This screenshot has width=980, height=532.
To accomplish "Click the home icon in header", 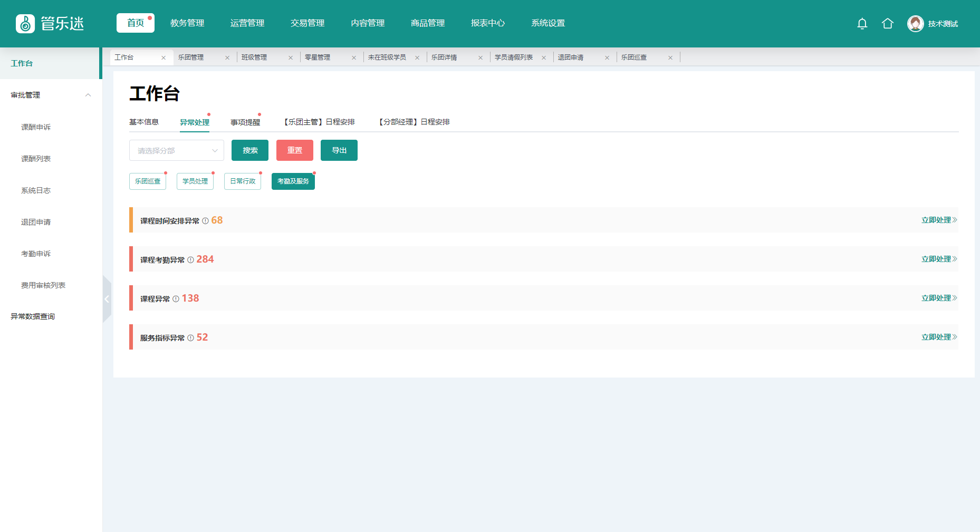I will click(x=887, y=24).
